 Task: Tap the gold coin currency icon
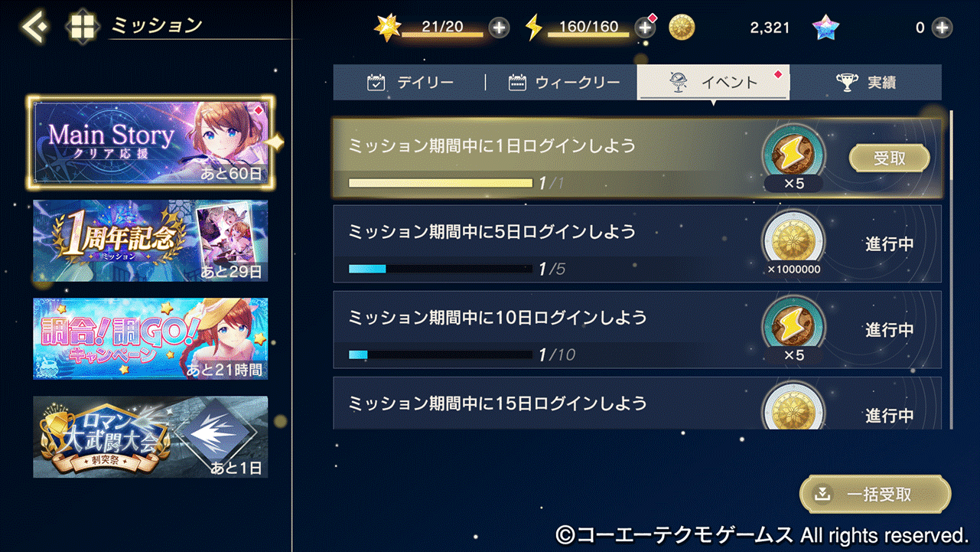682,28
